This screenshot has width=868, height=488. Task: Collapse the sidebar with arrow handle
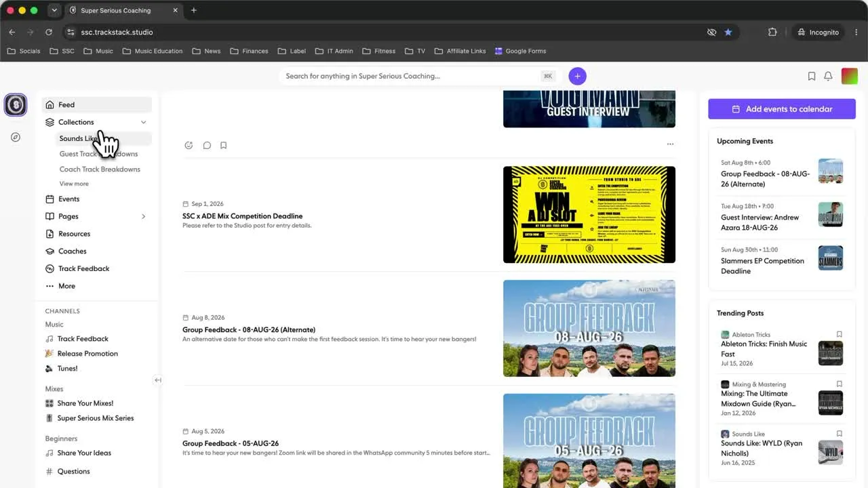158,380
